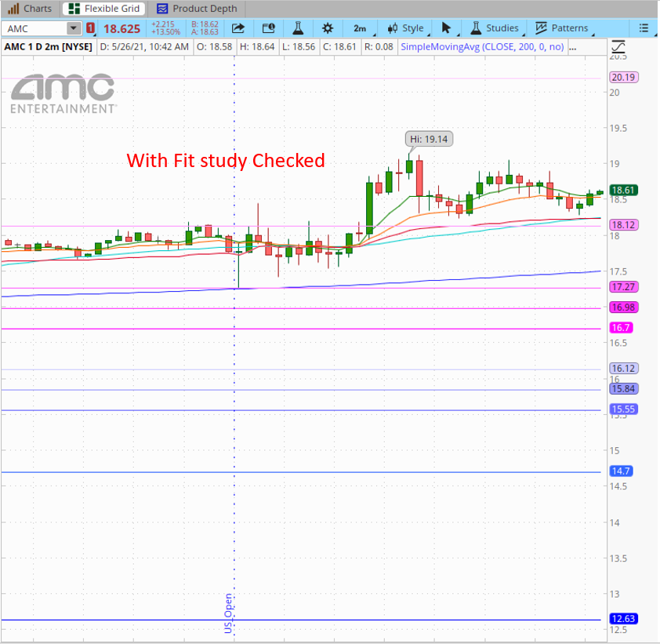The width and height of the screenshot is (660, 644).
Task: Click the news/calendar events icon
Action: pyautogui.click(x=269, y=28)
